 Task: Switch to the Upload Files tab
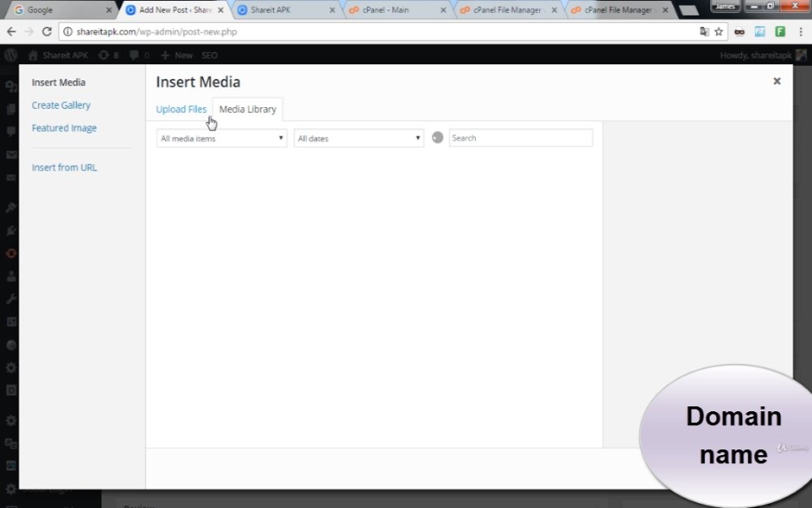181,110
